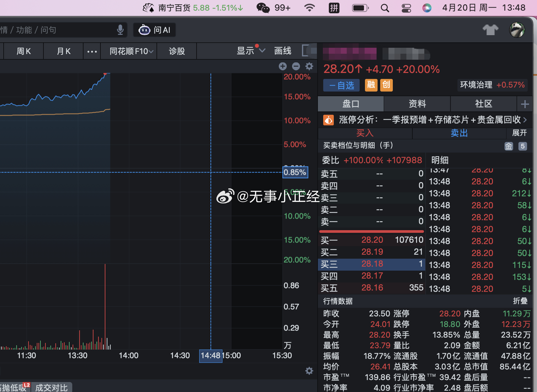Open the 融 margin trading icon

point(371,85)
